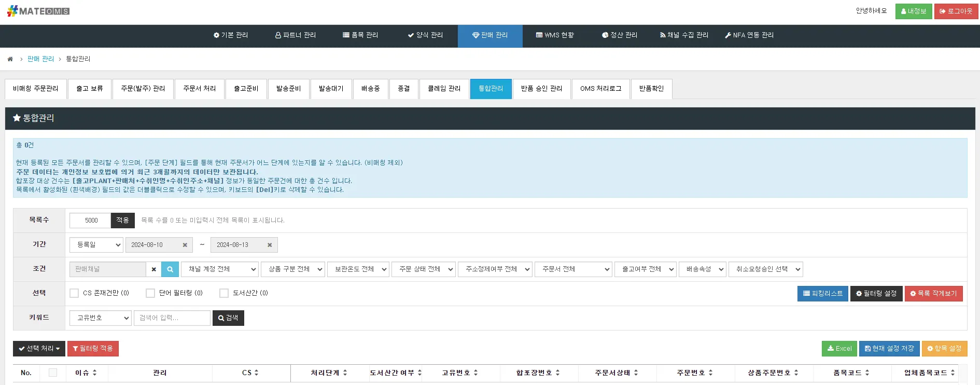Image resolution: width=980 pixels, height=385 pixels.
Task: Expand the 주소정제여부 전체 dropdown
Action: click(495, 269)
